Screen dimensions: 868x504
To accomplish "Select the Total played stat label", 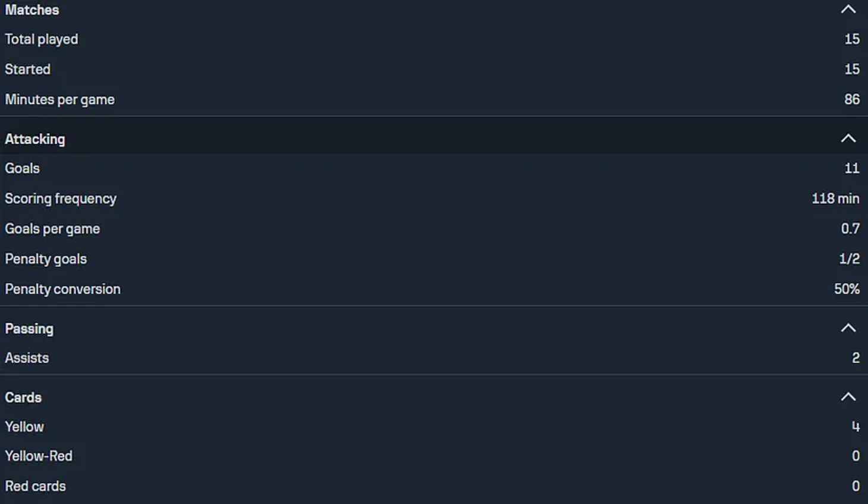I will [x=42, y=39].
